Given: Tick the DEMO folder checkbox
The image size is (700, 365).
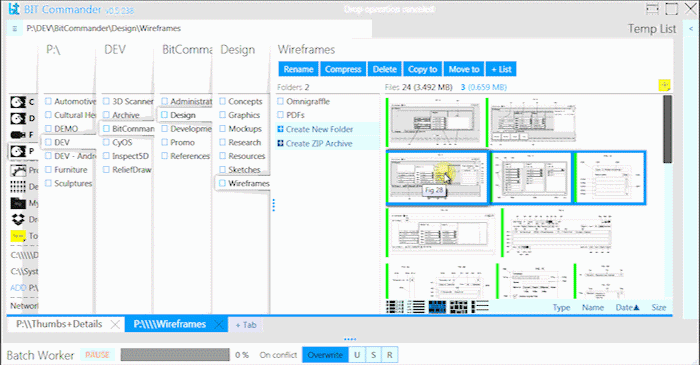Looking at the screenshot, I should (48, 129).
